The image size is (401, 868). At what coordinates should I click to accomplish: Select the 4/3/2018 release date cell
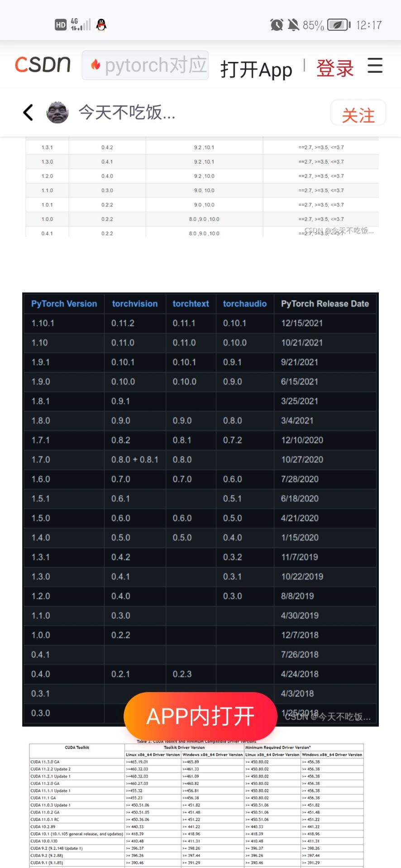coord(297,693)
